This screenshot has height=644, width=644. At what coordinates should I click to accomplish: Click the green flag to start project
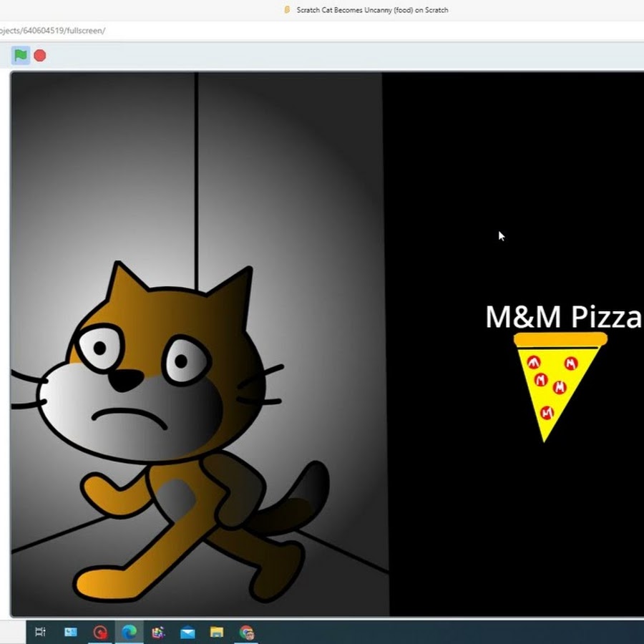[x=21, y=55]
